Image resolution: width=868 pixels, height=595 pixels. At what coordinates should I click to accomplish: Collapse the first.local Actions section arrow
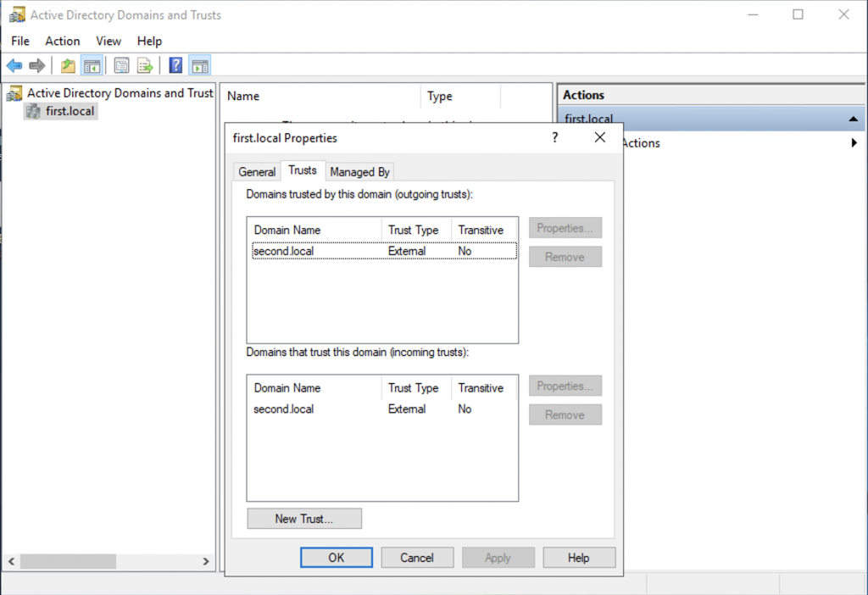[853, 119]
